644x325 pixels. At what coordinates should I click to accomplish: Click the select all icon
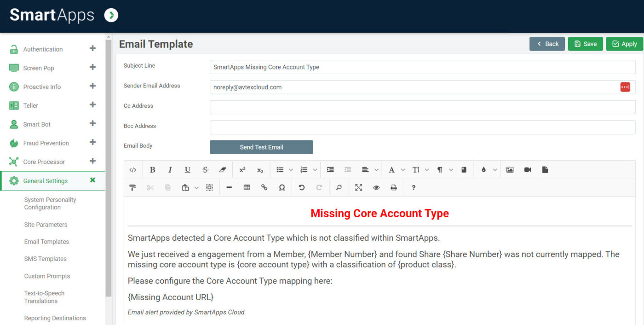(209, 187)
